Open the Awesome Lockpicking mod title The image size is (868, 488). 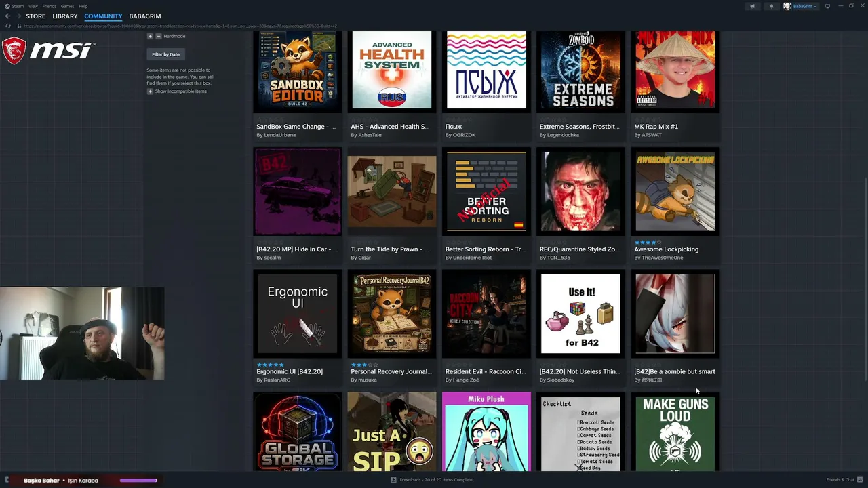(x=666, y=249)
